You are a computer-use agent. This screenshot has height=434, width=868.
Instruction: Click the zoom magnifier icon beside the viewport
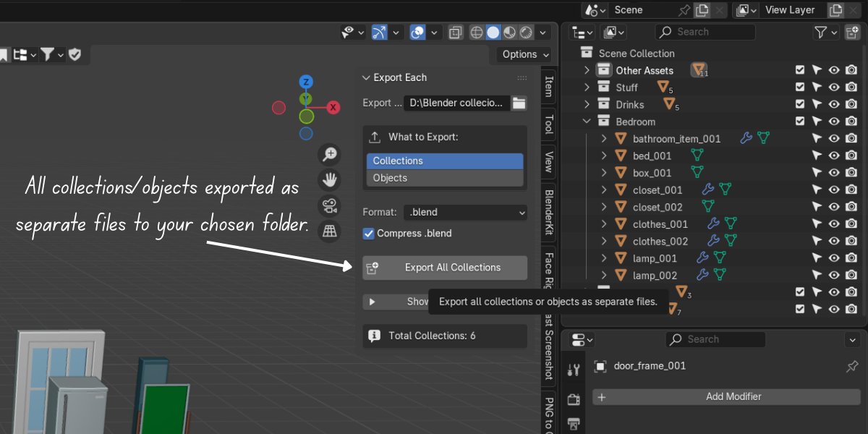(329, 154)
